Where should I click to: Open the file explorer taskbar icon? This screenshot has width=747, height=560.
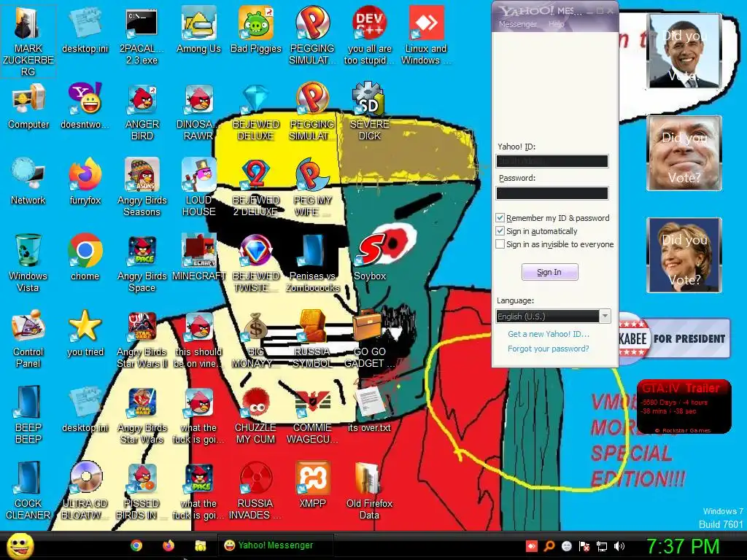coord(201,545)
